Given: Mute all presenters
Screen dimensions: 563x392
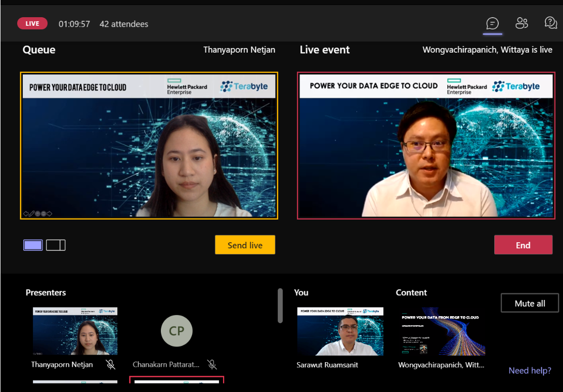Looking at the screenshot, I should [530, 303].
